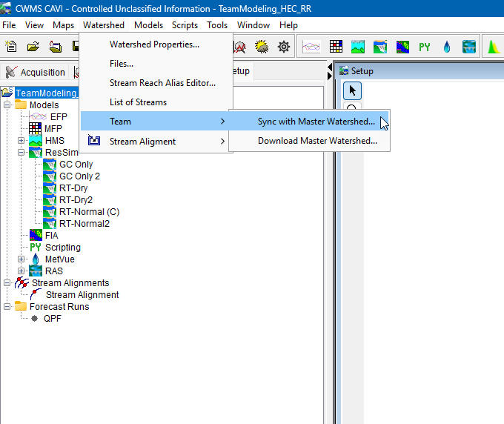
Task: Click the New Watershed toolbar icon
Action: pos(11,47)
